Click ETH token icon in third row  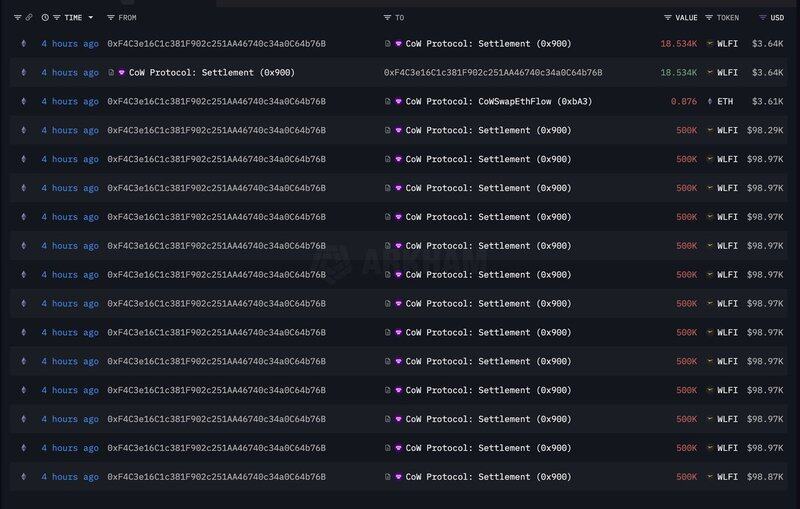coord(710,102)
